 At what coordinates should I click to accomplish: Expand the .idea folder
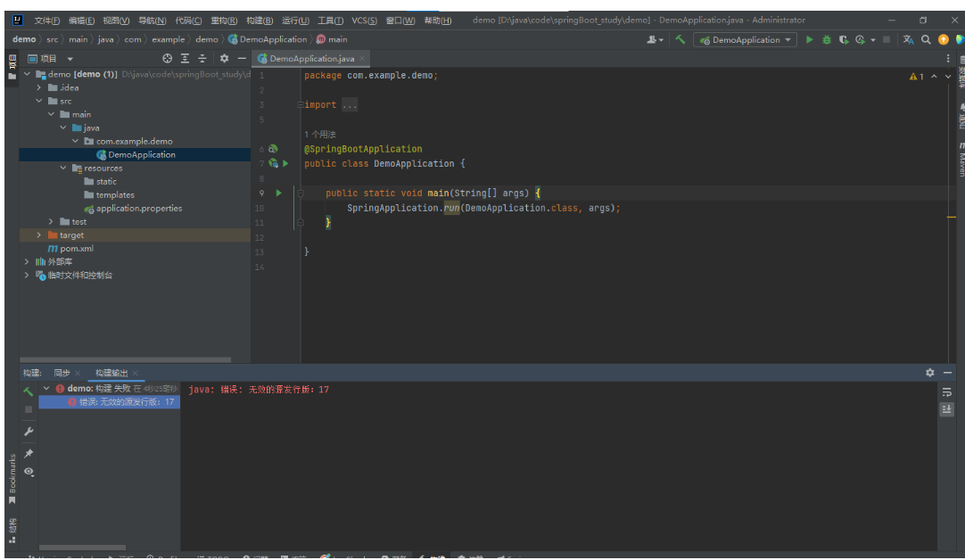tap(38, 87)
